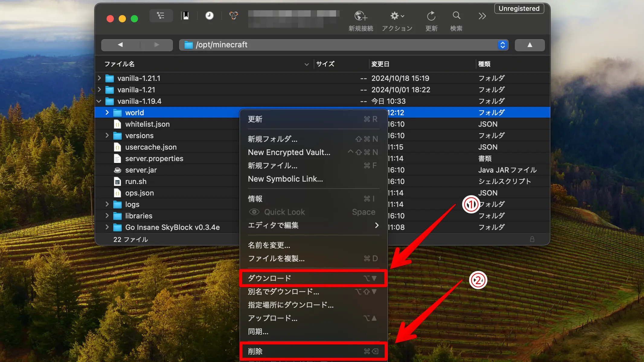The height and width of the screenshot is (362, 644).
Task: Select the vanilla-1.21.1 folder icon
Action: click(x=109, y=78)
